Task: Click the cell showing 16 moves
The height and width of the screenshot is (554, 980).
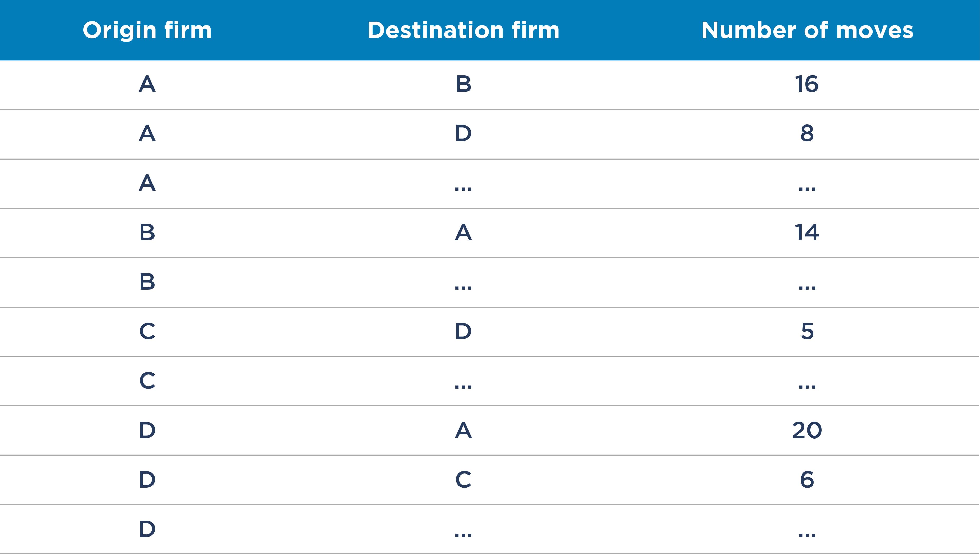Action: (806, 84)
